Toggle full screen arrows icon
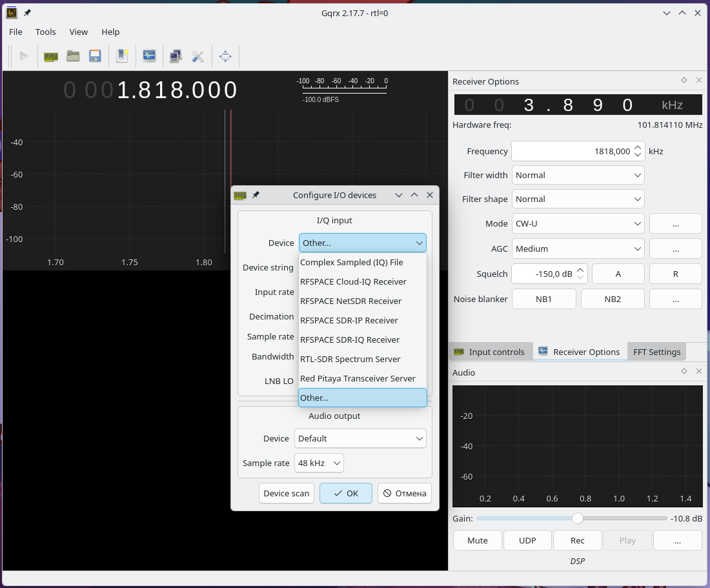This screenshot has width=710, height=588. coord(225,56)
